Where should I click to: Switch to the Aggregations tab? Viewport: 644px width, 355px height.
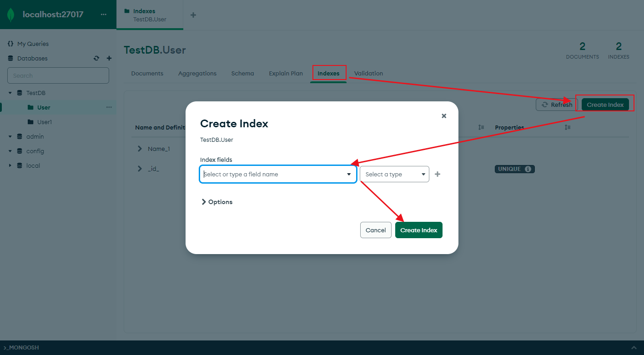click(x=197, y=73)
